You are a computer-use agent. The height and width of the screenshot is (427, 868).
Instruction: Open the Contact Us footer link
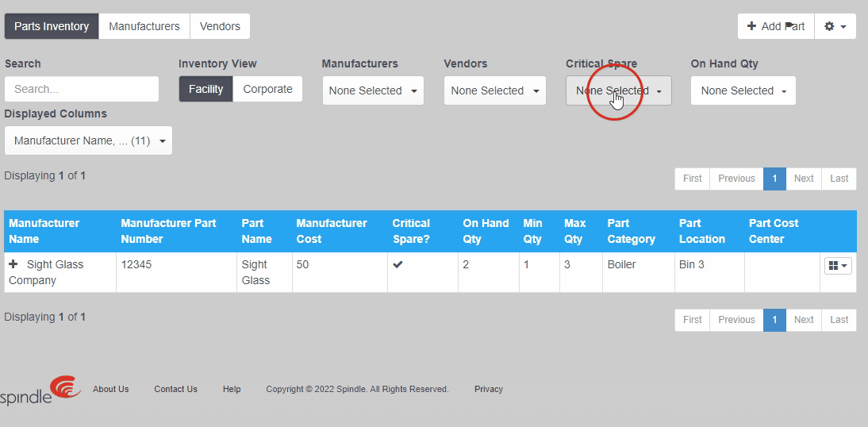[175, 389]
